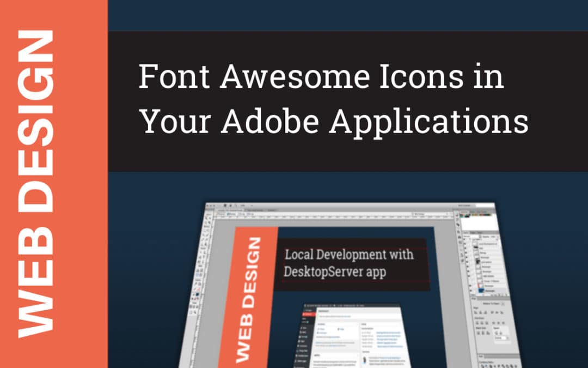Show the WEB DESIGN text layer
The height and width of the screenshot is (368, 588).
point(467,275)
